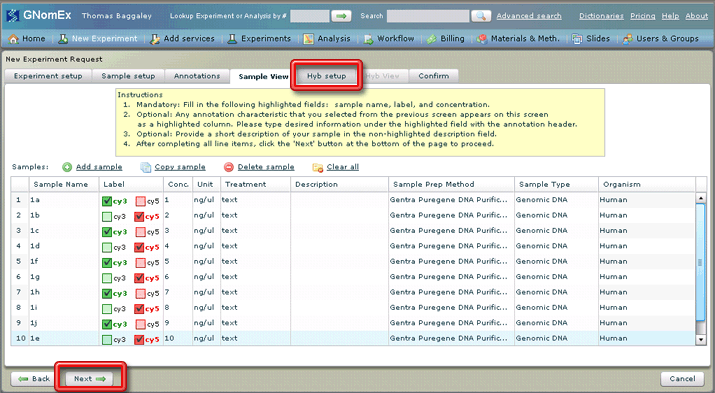This screenshot has width=715, height=393.
Task: Click 'ng/ul' unit cell in row 1d
Action: tap(207, 246)
